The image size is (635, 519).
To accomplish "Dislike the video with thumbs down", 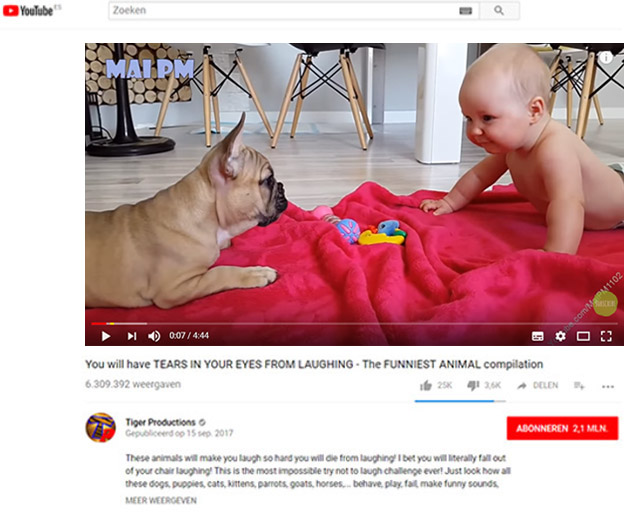I will (x=473, y=385).
